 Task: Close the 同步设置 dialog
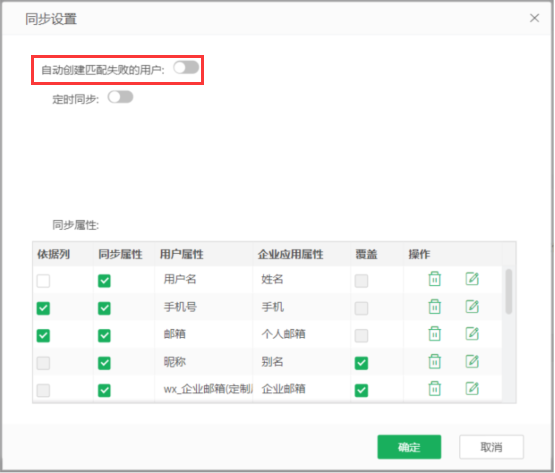click(534, 18)
